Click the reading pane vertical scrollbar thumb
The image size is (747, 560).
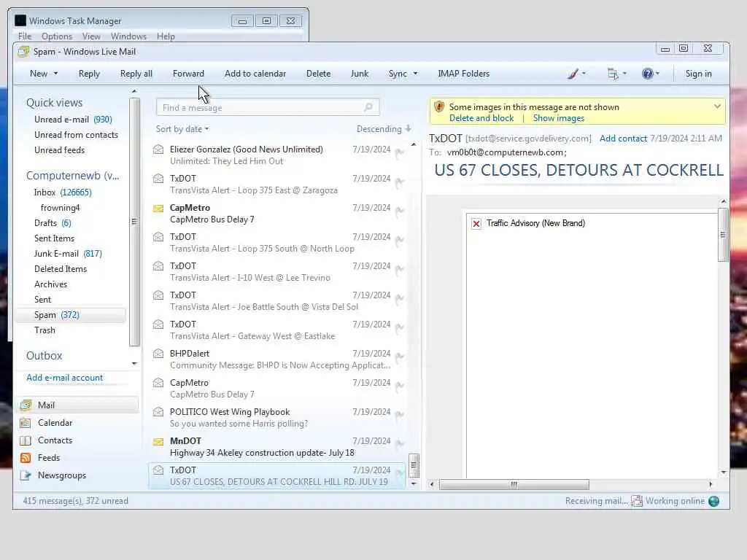(x=723, y=235)
